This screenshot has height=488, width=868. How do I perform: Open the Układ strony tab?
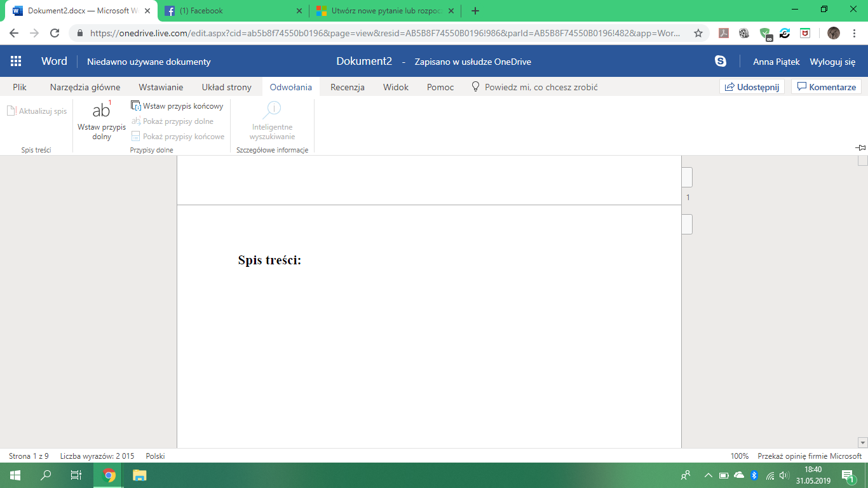tap(227, 87)
